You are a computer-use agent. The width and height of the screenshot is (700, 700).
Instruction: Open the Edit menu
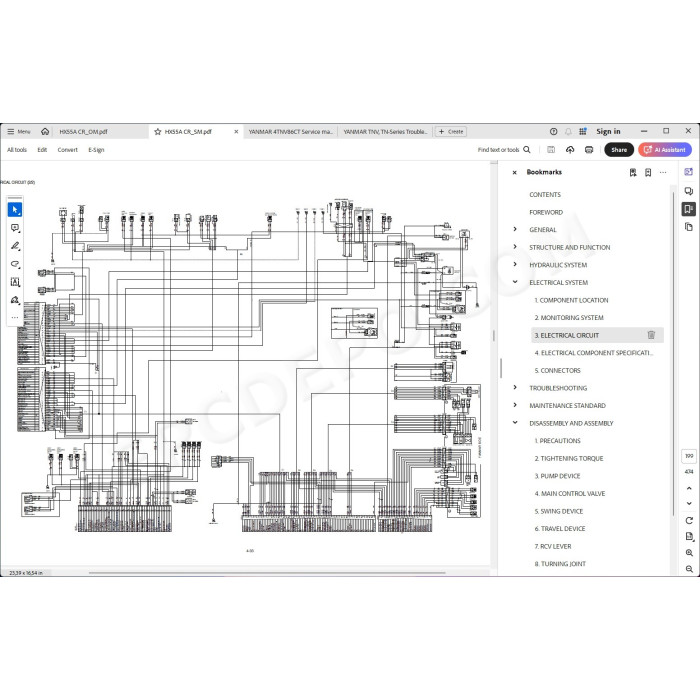(42, 150)
